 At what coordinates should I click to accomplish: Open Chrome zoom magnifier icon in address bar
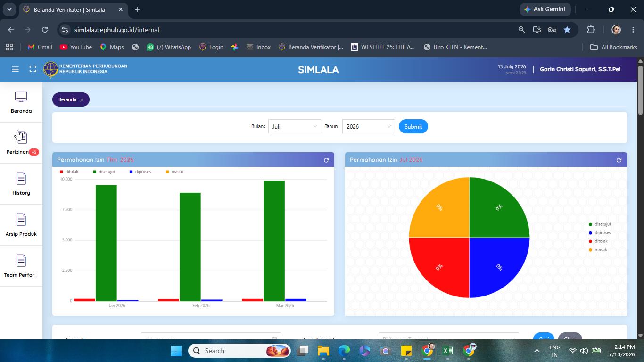click(x=521, y=30)
